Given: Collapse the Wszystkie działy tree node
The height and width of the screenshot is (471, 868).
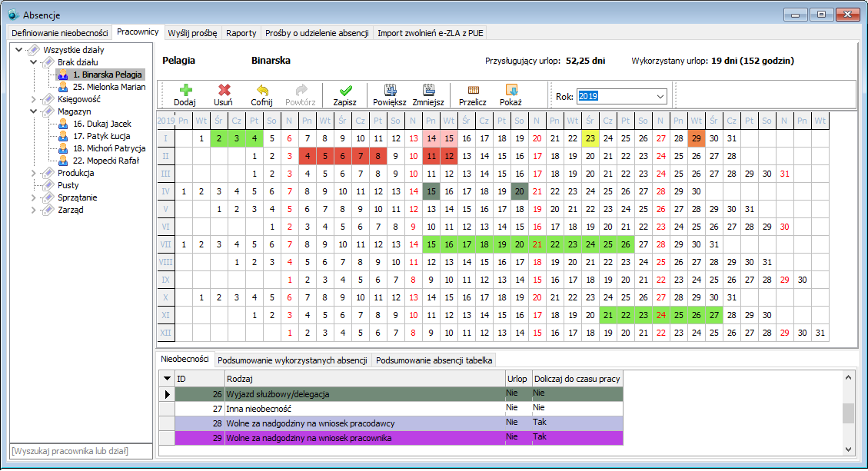Looking at the screenshot, I should 18,50.
